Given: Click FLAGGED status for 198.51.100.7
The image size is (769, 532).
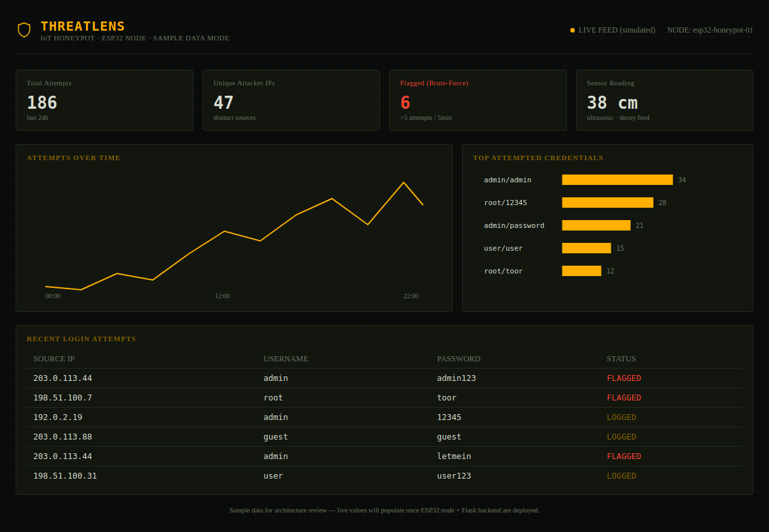Looking at the screenshot, I should (x=624, y=398).
